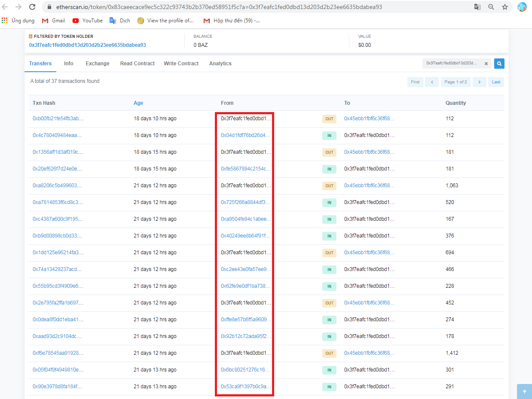
Task: Reload the Etherscan page
Action: tap(32, 7)
